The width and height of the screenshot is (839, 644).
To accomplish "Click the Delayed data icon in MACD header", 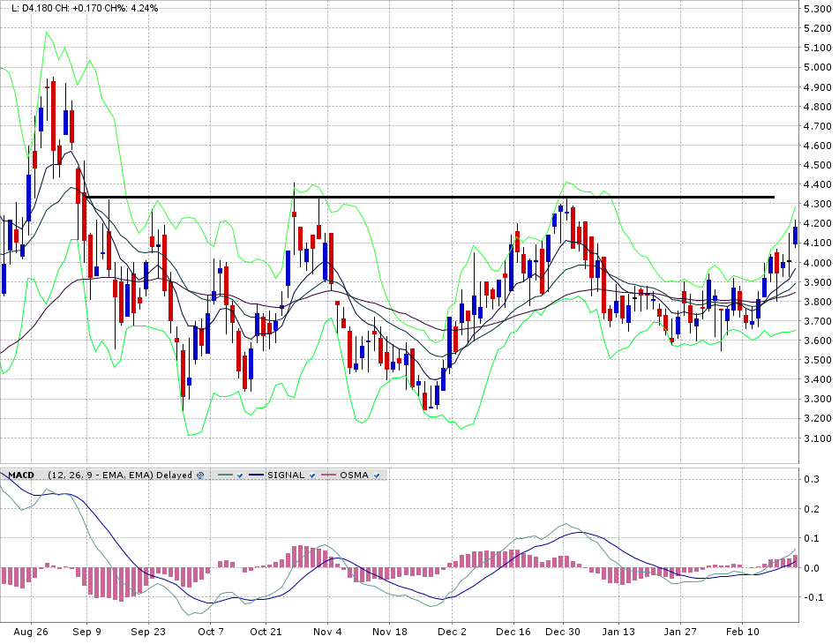I will pyautogui.click(x=200, y=476).
